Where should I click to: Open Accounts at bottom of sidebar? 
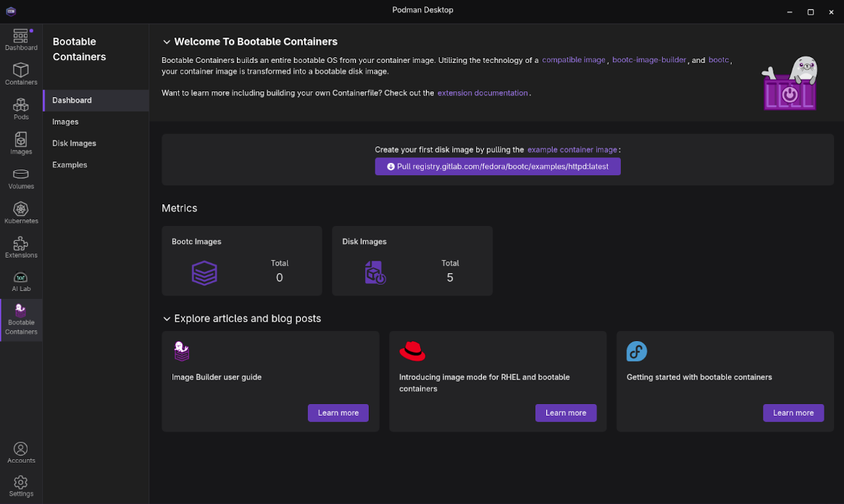point(21,453)
